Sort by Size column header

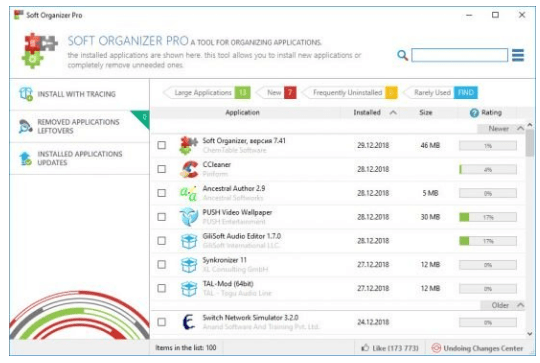pos(426,113)
